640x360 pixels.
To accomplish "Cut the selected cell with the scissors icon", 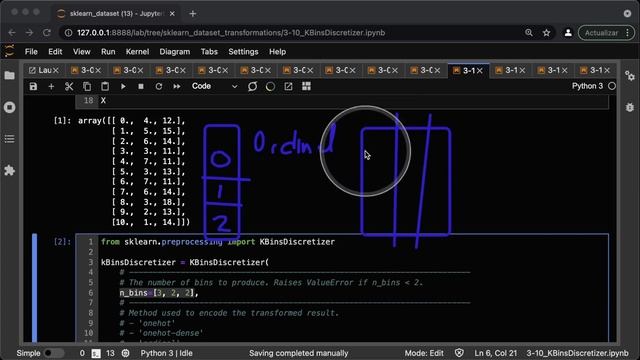I will click(69, 86).
